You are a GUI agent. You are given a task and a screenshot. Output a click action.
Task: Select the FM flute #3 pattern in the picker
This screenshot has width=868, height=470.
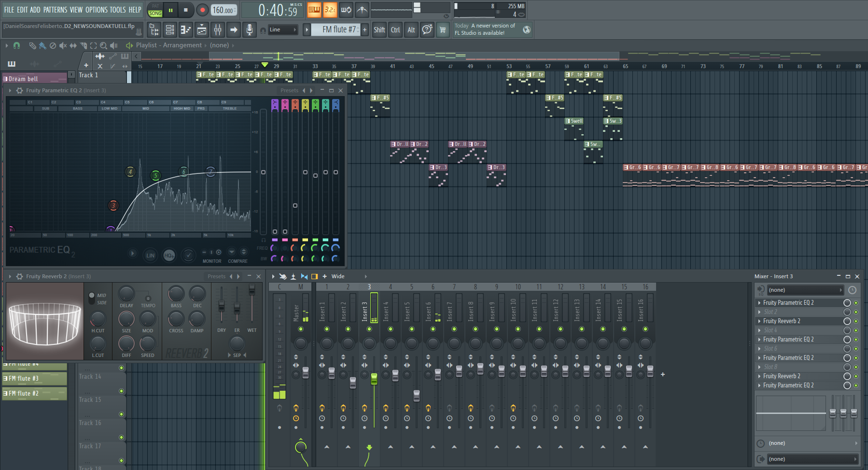[x=34, y=379]
